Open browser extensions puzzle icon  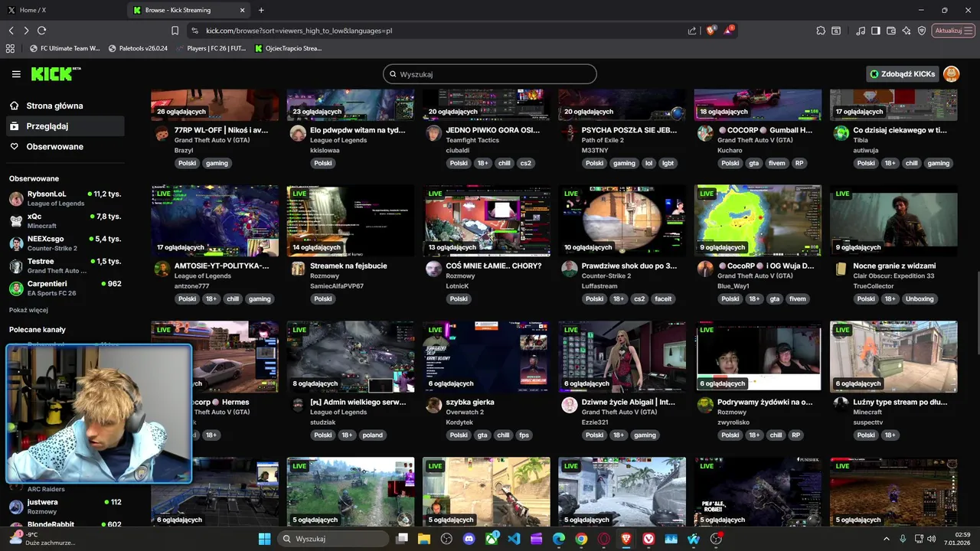point(821,31)
